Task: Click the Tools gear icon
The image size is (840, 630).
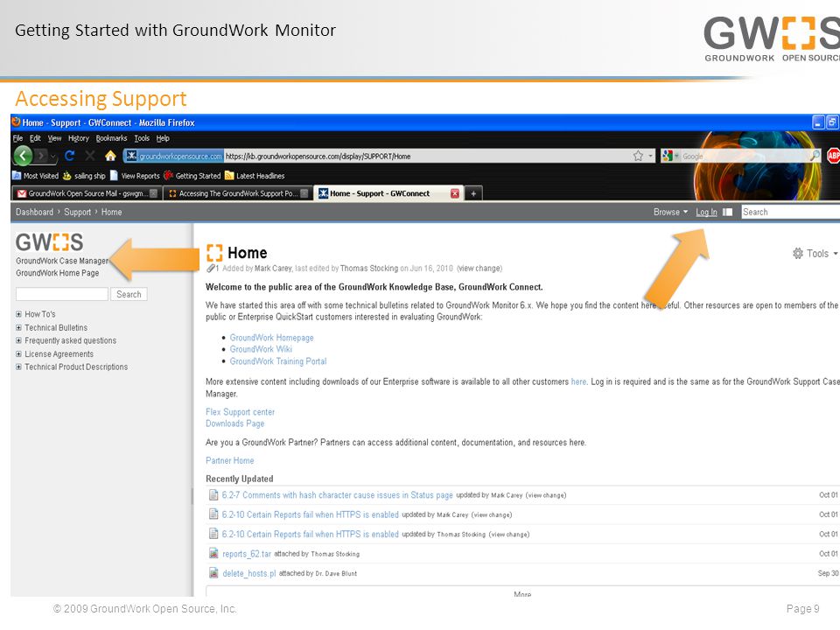Action: tap(798, 254)
